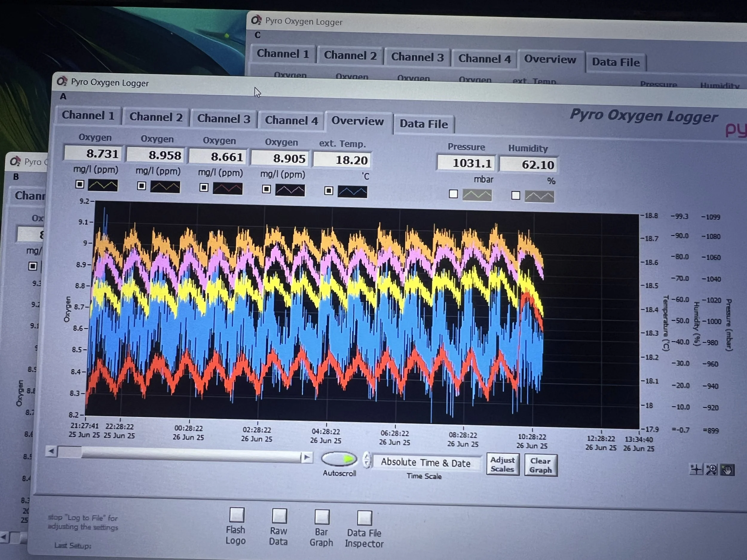
Task: Click the Adjust Scales button
Action: pyautogui.click(x=503, y=464)
